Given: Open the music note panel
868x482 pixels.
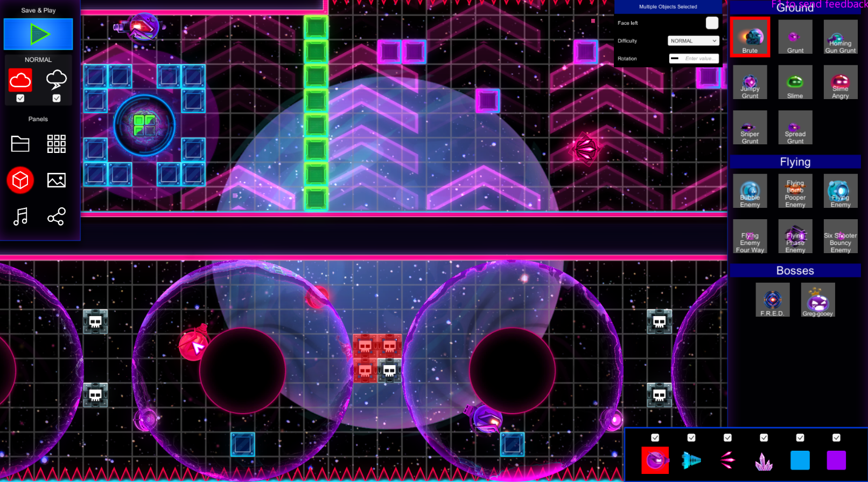Looking at the screenshot, I should click(x=20, y=216).
